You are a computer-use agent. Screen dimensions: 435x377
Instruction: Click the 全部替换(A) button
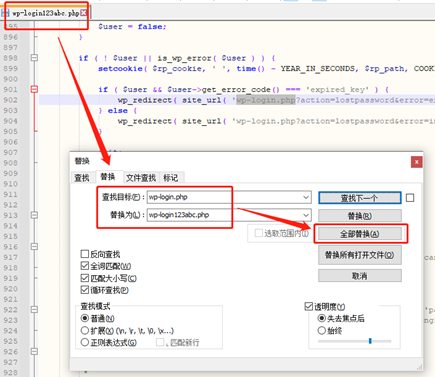(x=360, y=234)
